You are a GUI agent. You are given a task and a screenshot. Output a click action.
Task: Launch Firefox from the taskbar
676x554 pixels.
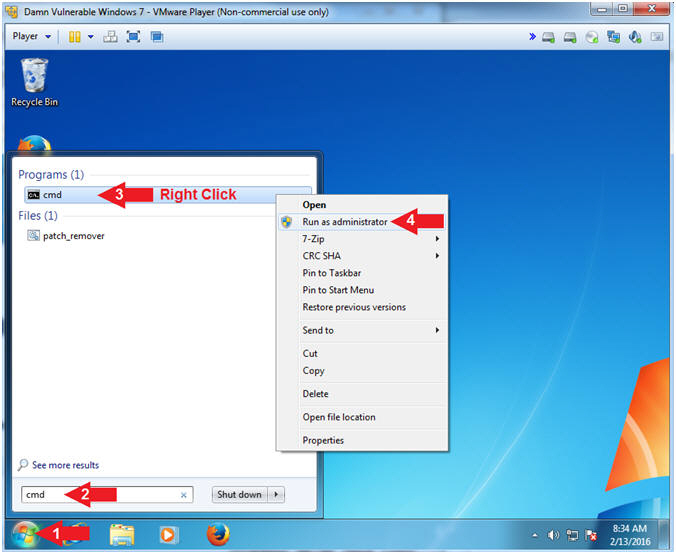coord(218,535)
